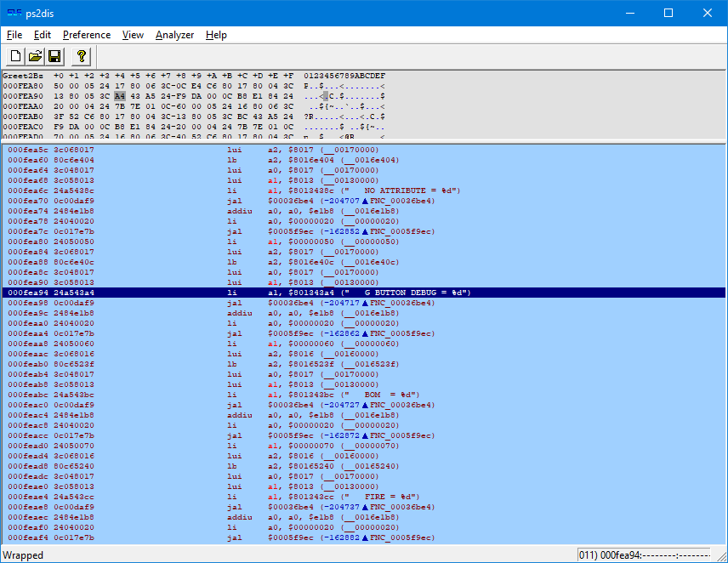Open the Help menu
Viewport: 728px width, 563px height.
[x=216, y=35]
